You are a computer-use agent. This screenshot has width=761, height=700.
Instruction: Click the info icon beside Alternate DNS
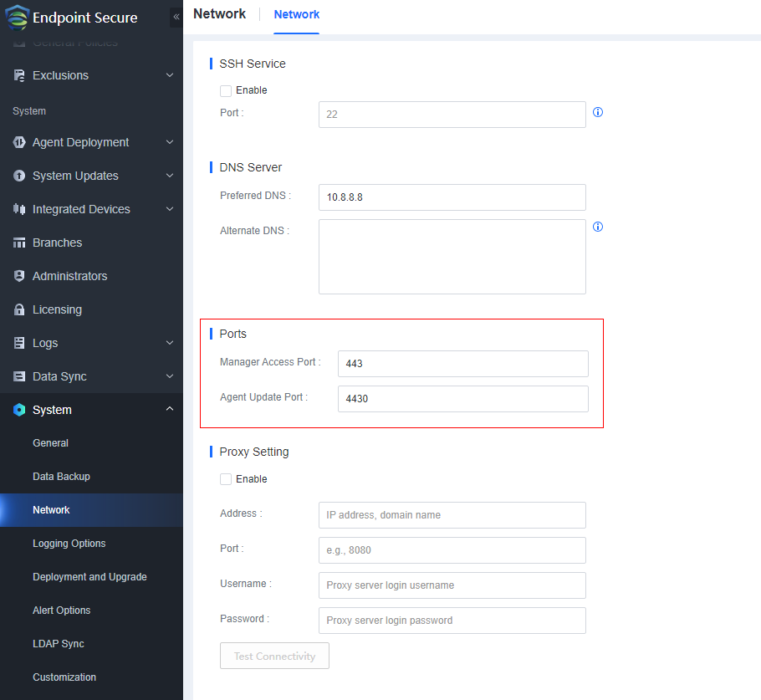click(598, 227)
